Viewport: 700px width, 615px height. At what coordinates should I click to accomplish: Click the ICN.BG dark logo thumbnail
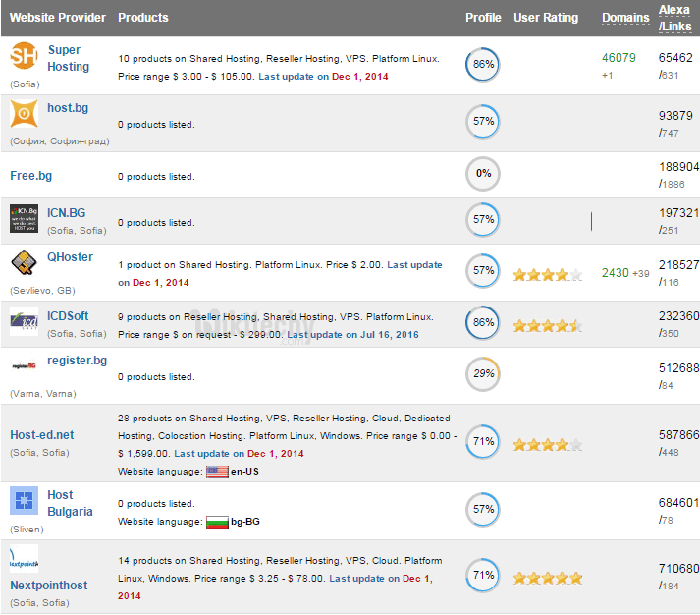click(x=24, y=218)
